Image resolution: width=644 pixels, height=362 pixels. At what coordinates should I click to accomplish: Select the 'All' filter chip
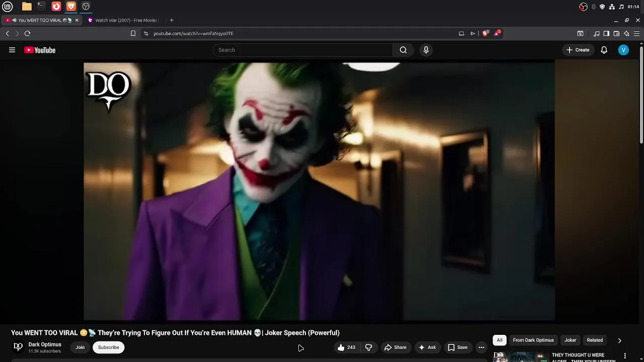pos(500,340)
